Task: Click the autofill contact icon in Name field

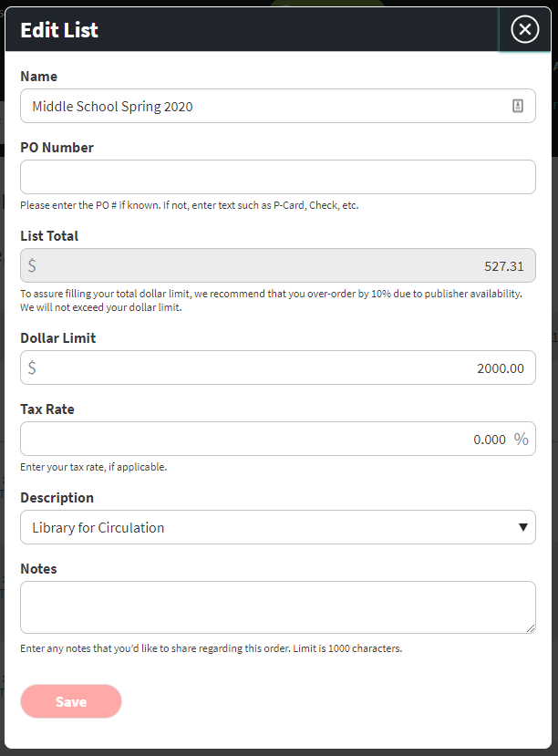Action: tap(519, 106)
